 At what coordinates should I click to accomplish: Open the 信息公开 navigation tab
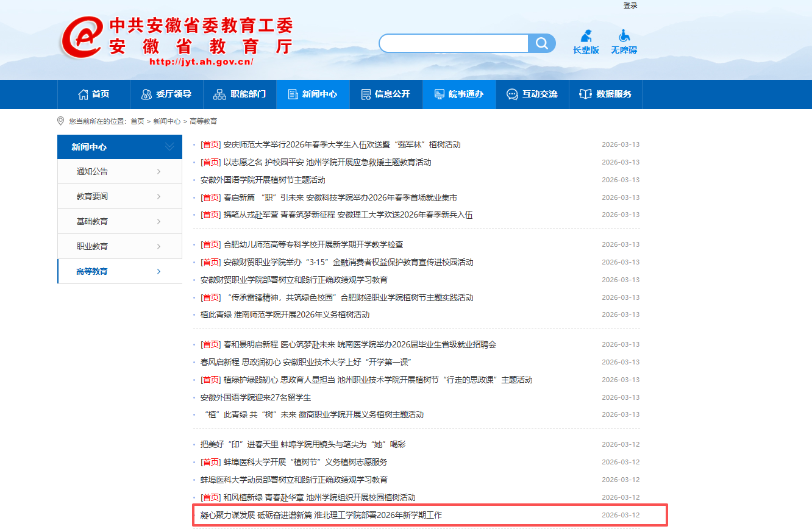click(386, 94)
